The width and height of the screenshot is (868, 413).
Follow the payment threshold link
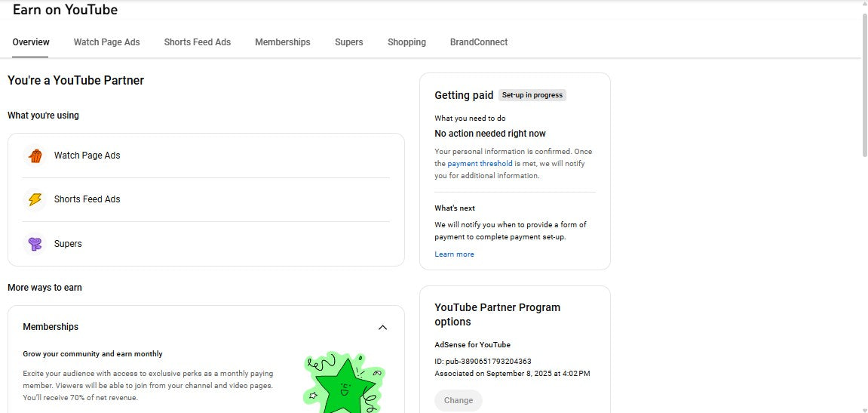pyautogui.click(x=480, y=164)
